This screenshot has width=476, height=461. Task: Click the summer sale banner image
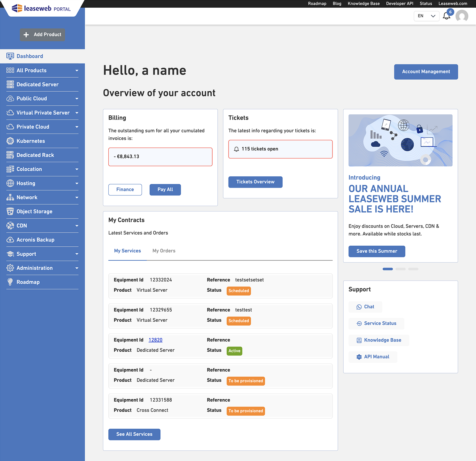pos(401,140)
